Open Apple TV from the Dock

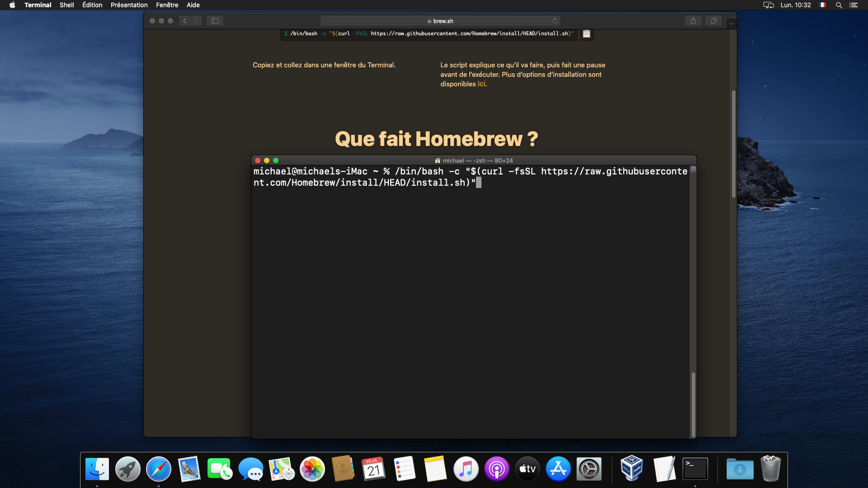pyautogui.click(x=528, y=469)
